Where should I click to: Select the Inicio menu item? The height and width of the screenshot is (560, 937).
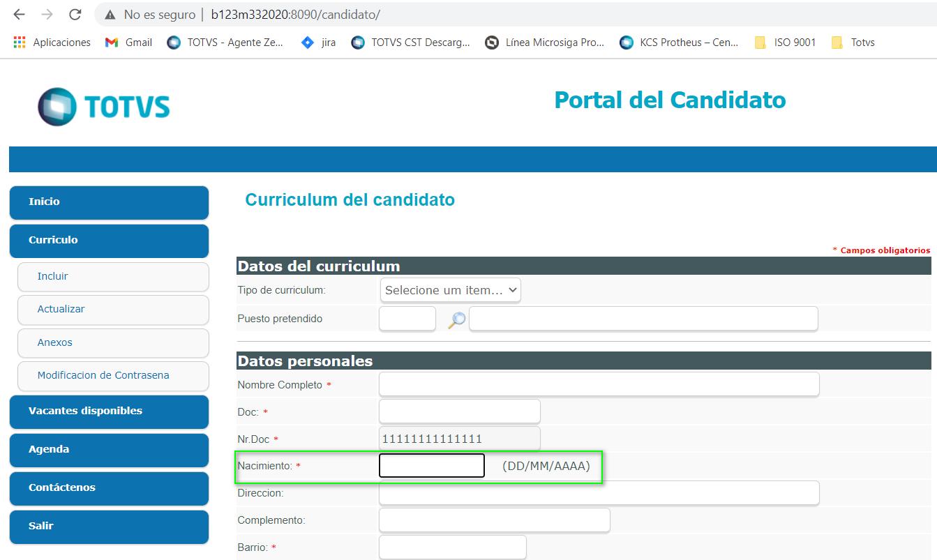[x=109, y=202]
